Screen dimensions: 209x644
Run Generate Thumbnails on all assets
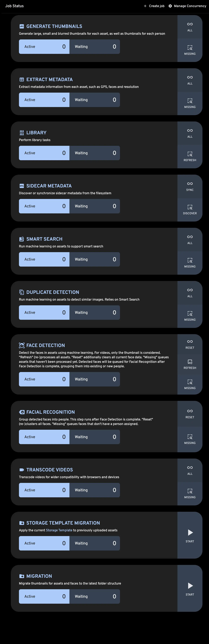pos(190,27)
